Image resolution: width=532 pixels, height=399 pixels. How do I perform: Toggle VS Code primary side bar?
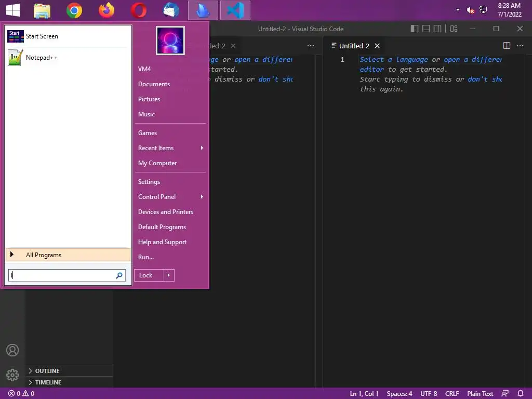click(414, 29)
